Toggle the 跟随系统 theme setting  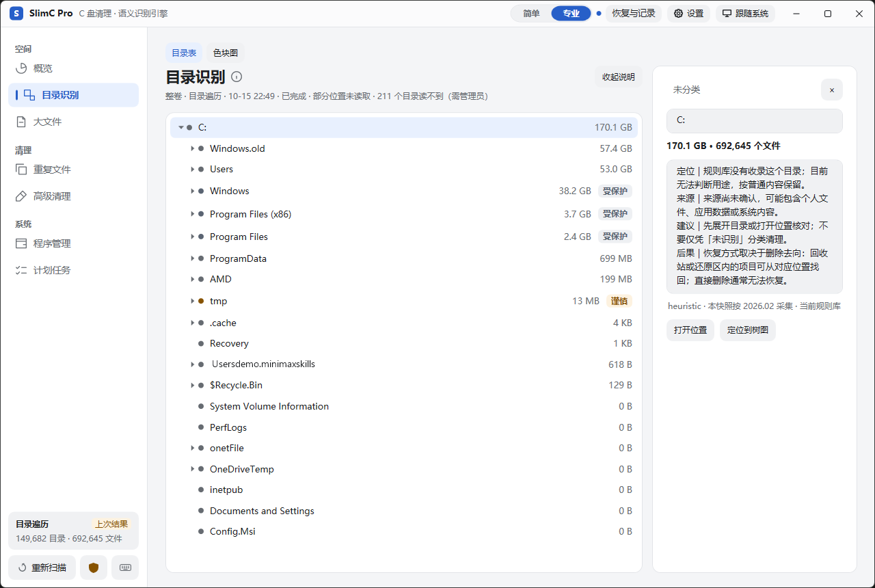click(x=745, y=14)
